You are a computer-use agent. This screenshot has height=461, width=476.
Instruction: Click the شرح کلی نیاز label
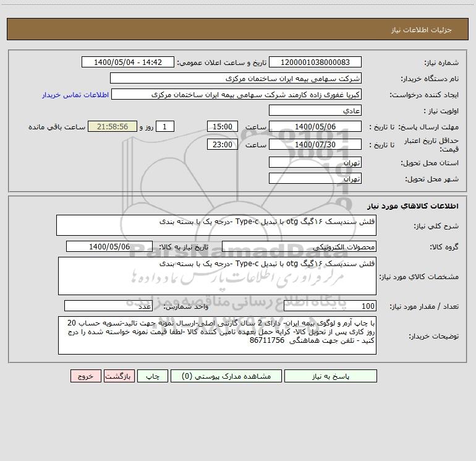[x=436, y=226]
